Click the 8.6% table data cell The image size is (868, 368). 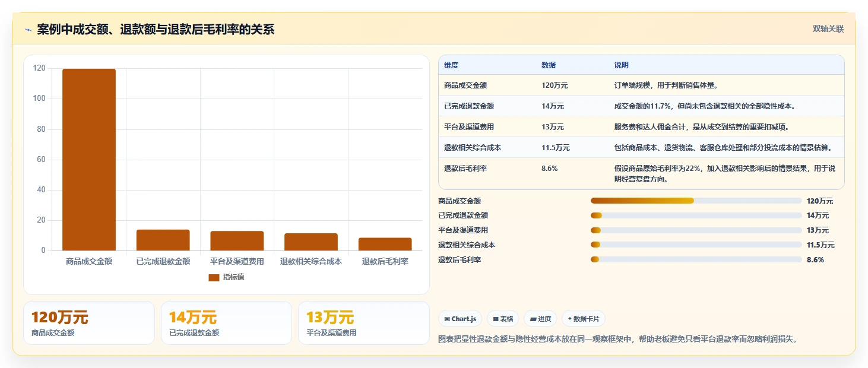[550, 169]
